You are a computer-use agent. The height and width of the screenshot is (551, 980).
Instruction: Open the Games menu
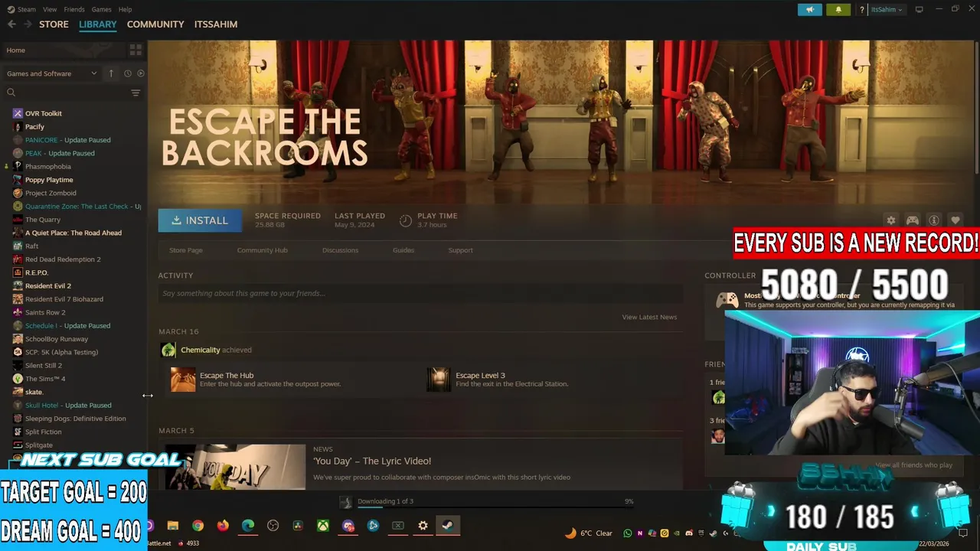[x=101, y=9]
